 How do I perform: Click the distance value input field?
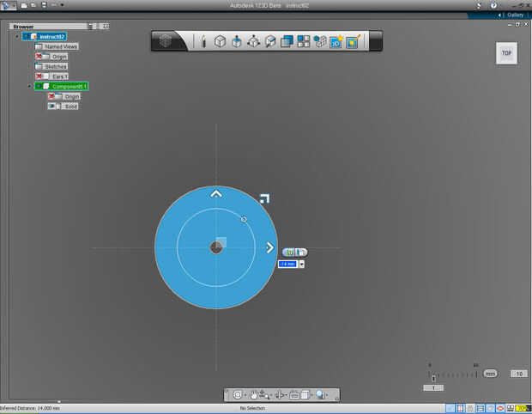pos(287,265)
